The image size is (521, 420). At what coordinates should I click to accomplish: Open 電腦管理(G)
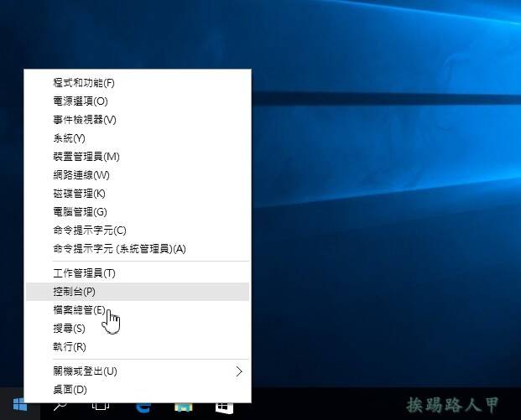pyautogui.click(x=138, y=212)
